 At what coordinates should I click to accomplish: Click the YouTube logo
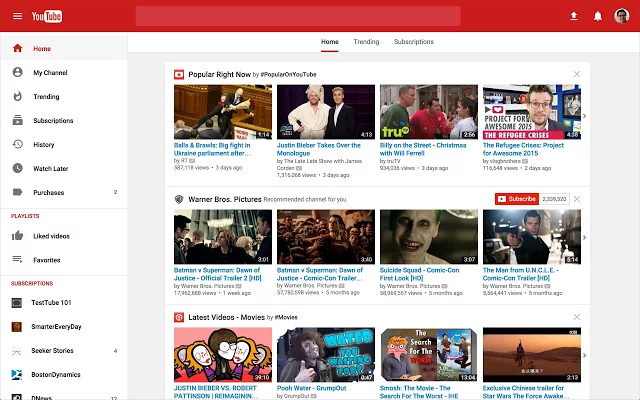coord(47,16)
